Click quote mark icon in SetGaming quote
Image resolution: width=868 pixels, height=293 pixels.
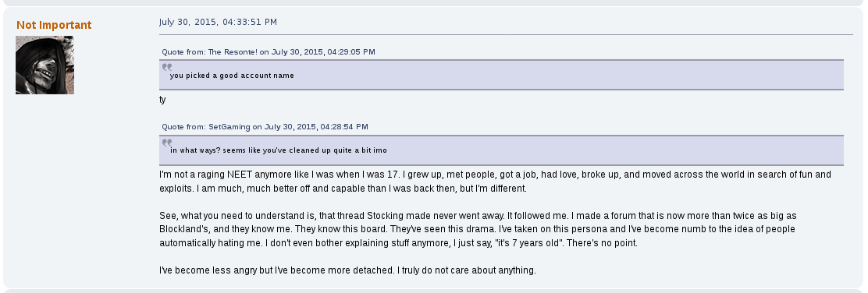(166, 142)
